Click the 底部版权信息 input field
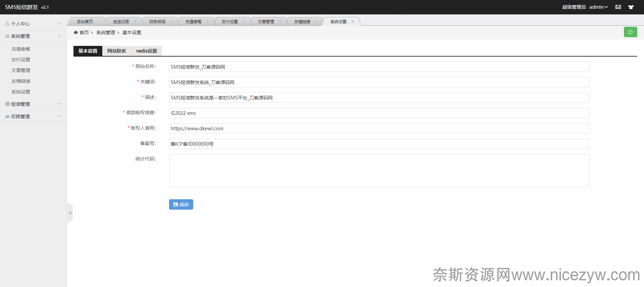Image resolution: width=644 pixels, height=287 pixels. point(379,113)
